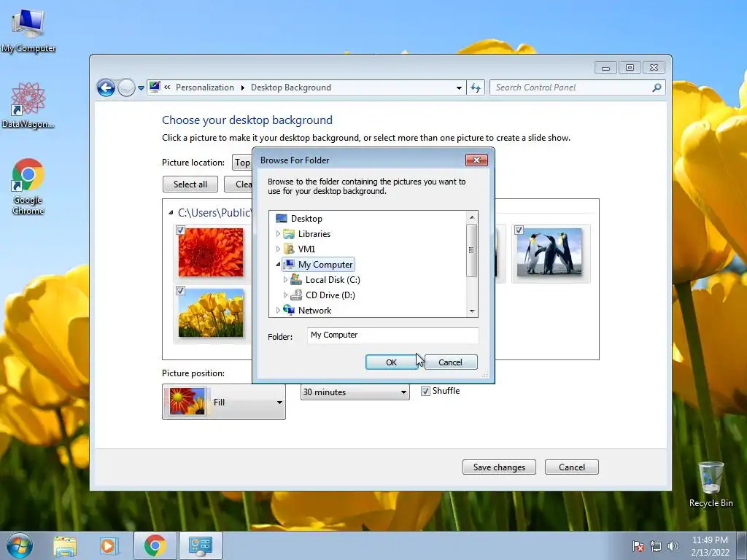Click the refresh button beside address bar
The width and height of the screenshot is (747, 560).
click(476, 87)
